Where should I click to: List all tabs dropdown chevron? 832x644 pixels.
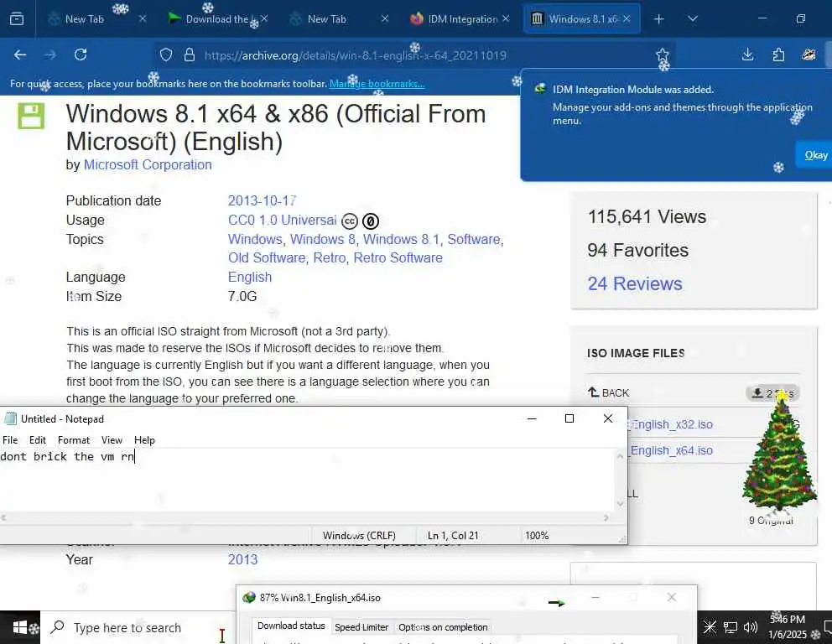pyautogui.click(x=693, y=19)
